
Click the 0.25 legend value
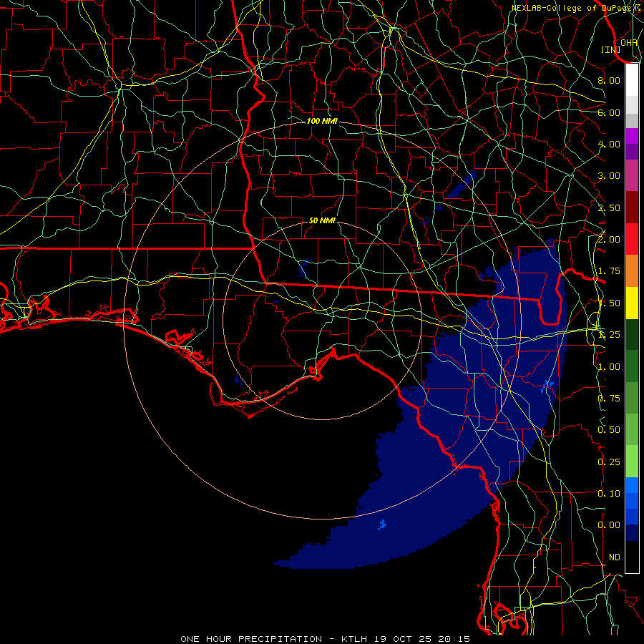tap(609, 462)
